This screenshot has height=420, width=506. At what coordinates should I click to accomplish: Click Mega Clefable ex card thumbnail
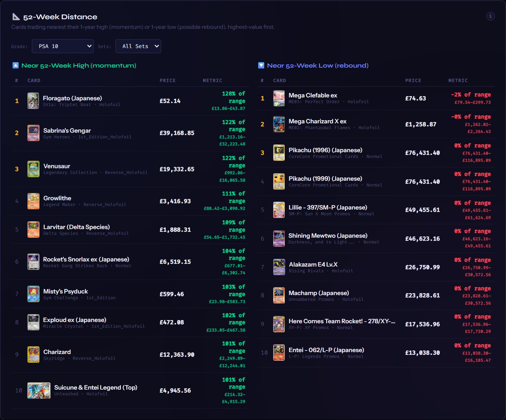[x=279, y=98]
